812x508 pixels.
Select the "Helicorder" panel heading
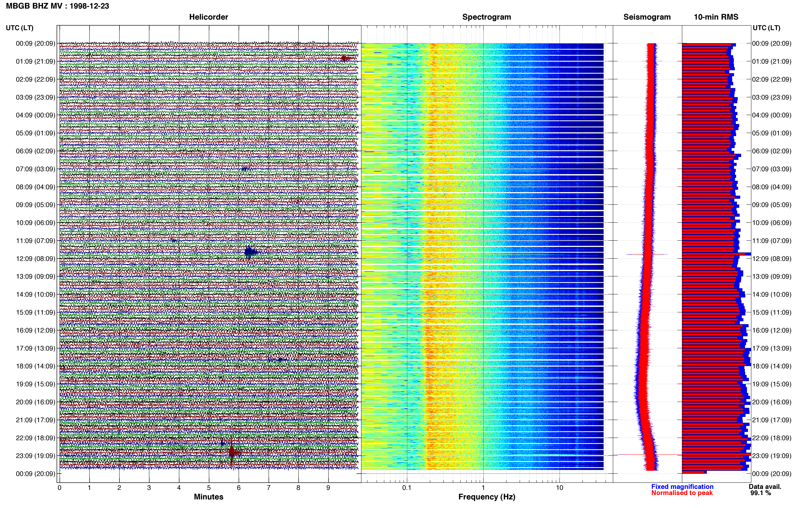click(x=209, y=17)
